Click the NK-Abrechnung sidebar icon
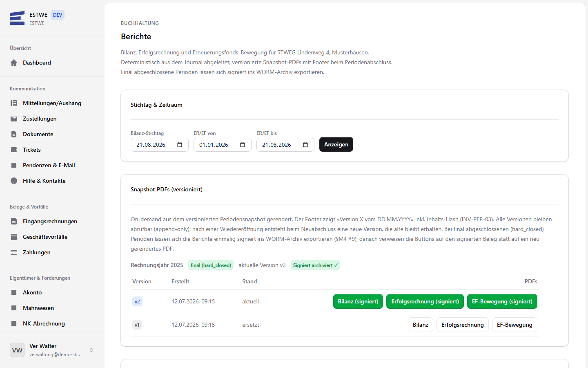The width and height of the screenshot is (588, 368). (x=14, y=323)
